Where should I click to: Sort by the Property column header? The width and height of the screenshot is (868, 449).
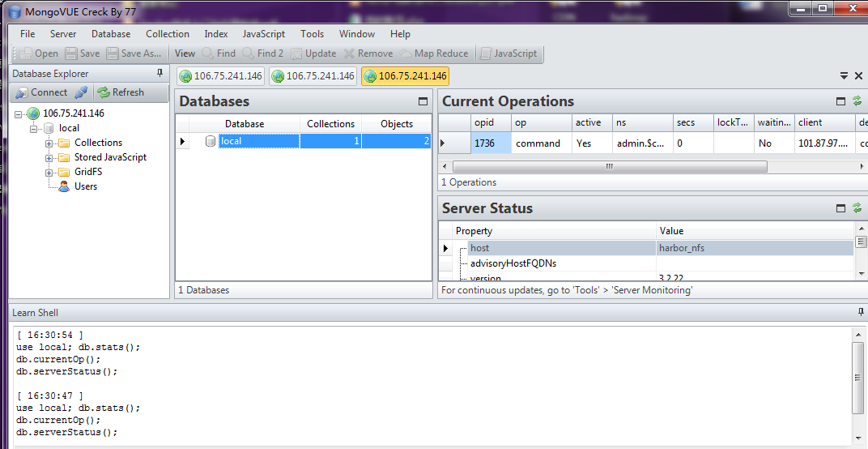tap(554, 231)
